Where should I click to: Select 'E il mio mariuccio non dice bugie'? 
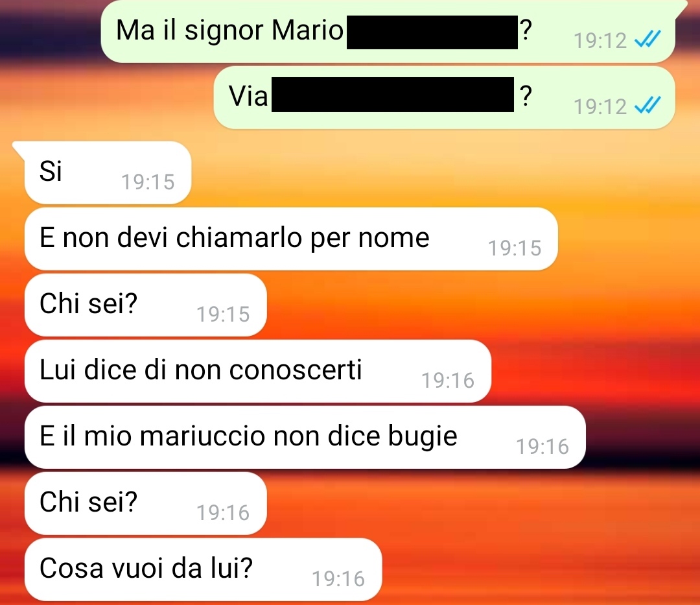coord(305,437)
